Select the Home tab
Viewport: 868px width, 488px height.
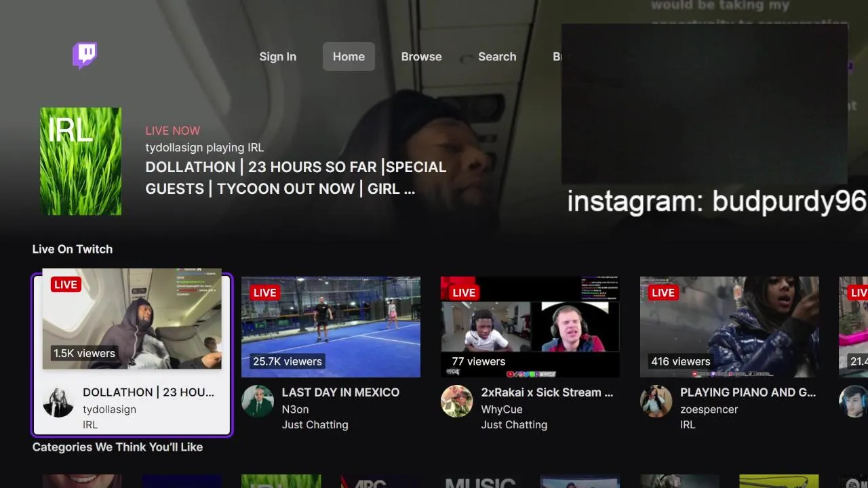coord(349,57)
